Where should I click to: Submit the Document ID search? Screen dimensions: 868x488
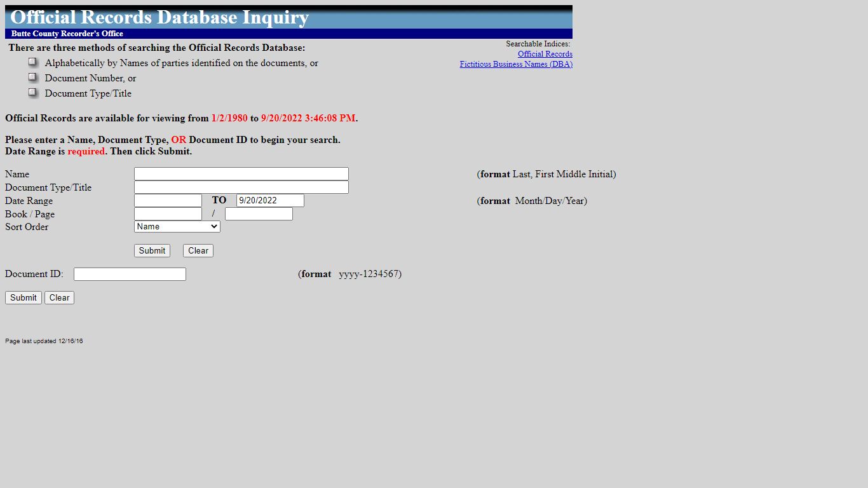click(x=24, y=298)
